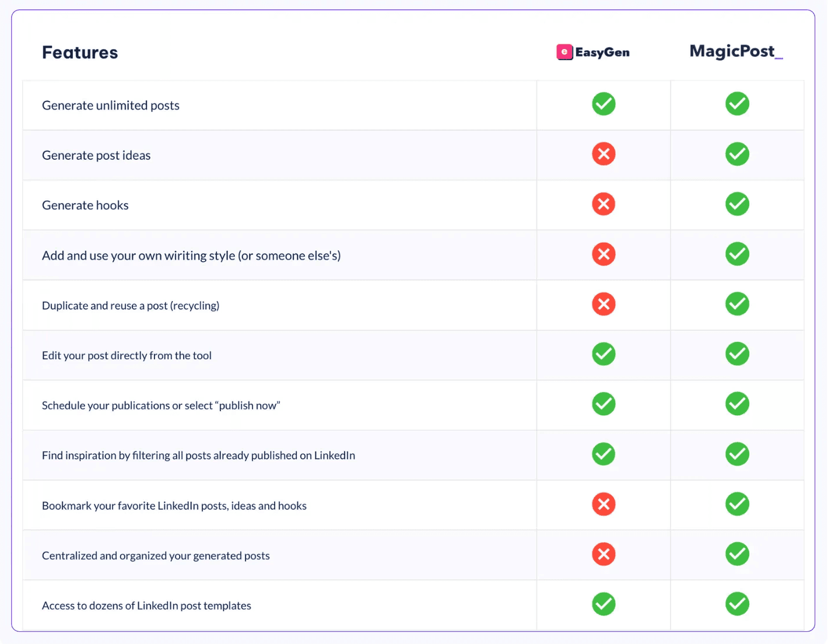Click EasyGen red cross for Generate post ideas

604,154
